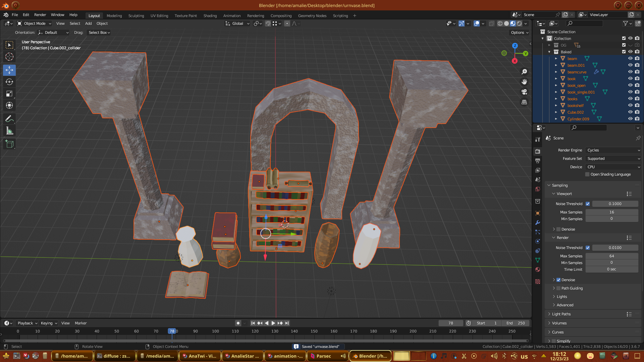This screenshot has height=362, width=644.
Task: Click the viewport Options button
Action: click(520, 33)
